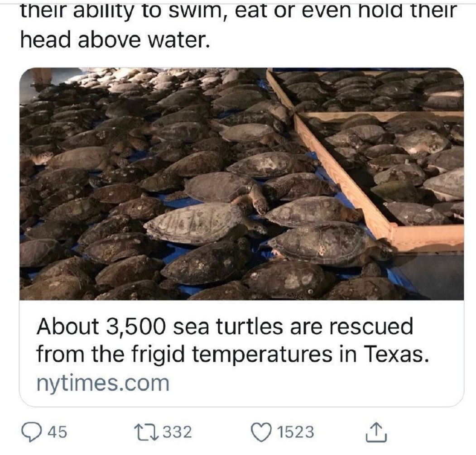The height and width of the screenshot is (455, 476).
Task: Open the nytimes.com source link
Action: [x=102, y=383]
